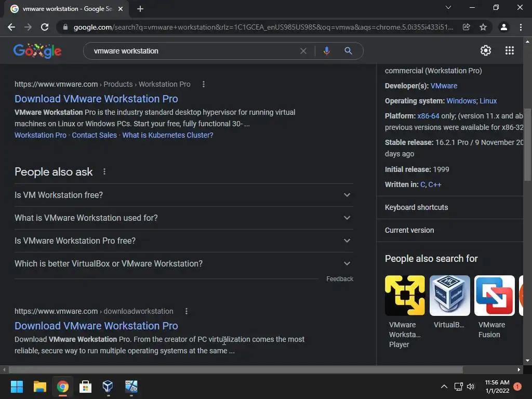Open the VMware developer link

(x=444, y=86)
